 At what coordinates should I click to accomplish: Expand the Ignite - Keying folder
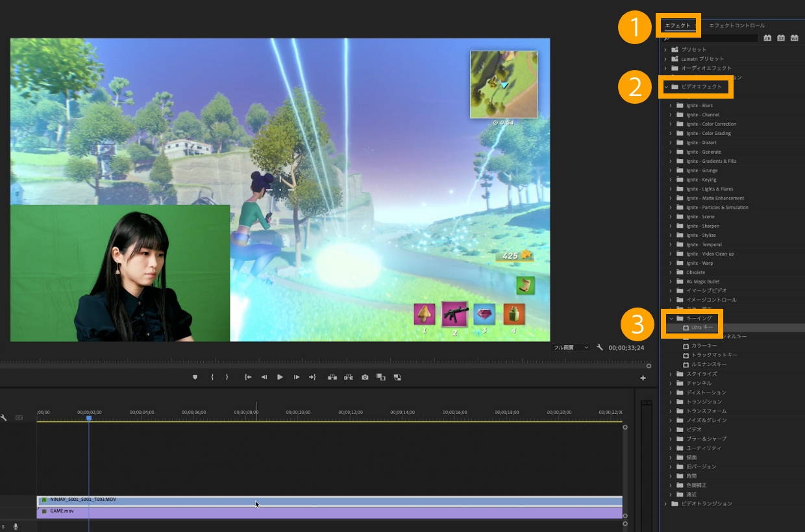[x=671, y=180]
